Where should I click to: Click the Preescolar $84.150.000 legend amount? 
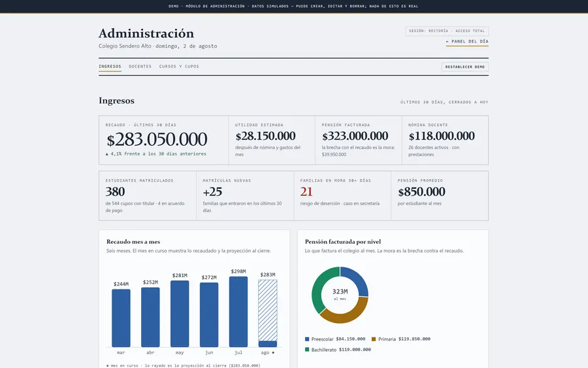tap(351, 339)
